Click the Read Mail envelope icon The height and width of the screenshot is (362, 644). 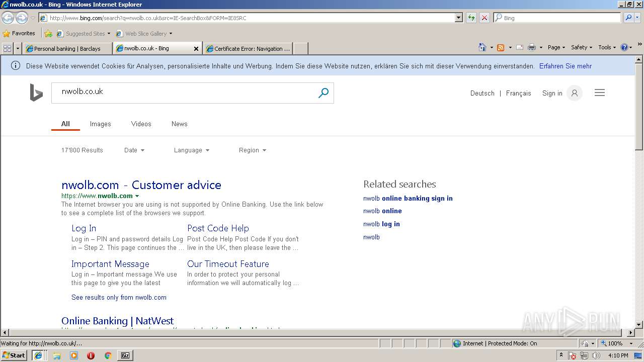coord(520,47)
